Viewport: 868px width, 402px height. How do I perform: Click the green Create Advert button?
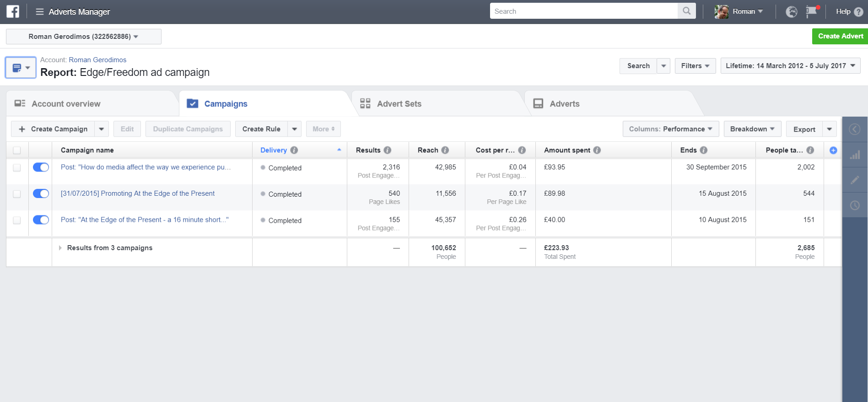click(x=840, y=36)
